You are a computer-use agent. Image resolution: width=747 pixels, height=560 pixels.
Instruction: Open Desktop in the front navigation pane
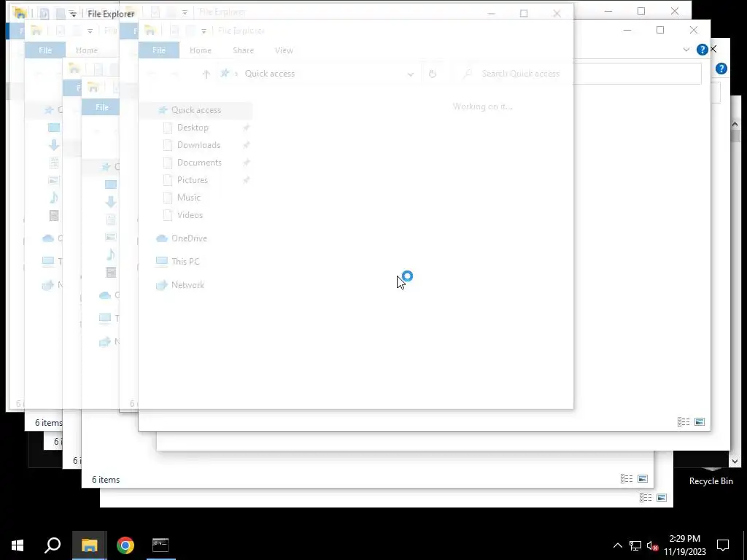pyautogui.click(x=193, y=128)
